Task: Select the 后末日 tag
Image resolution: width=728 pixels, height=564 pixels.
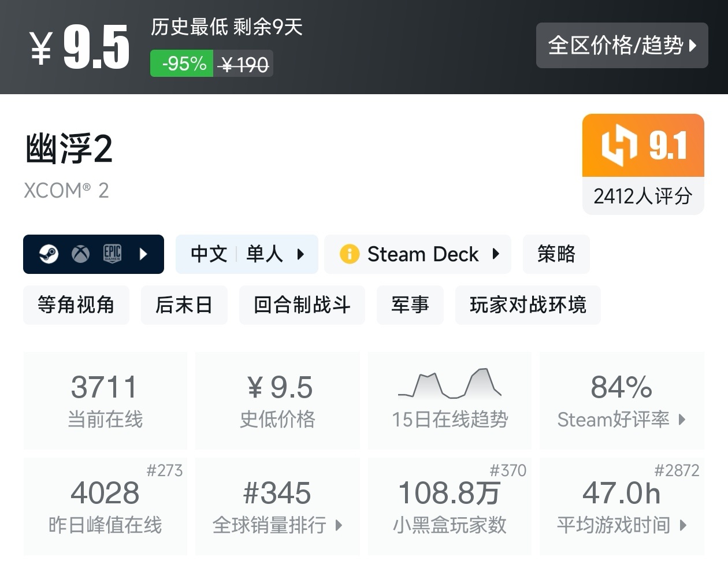Action: click(x=184, y=305)
